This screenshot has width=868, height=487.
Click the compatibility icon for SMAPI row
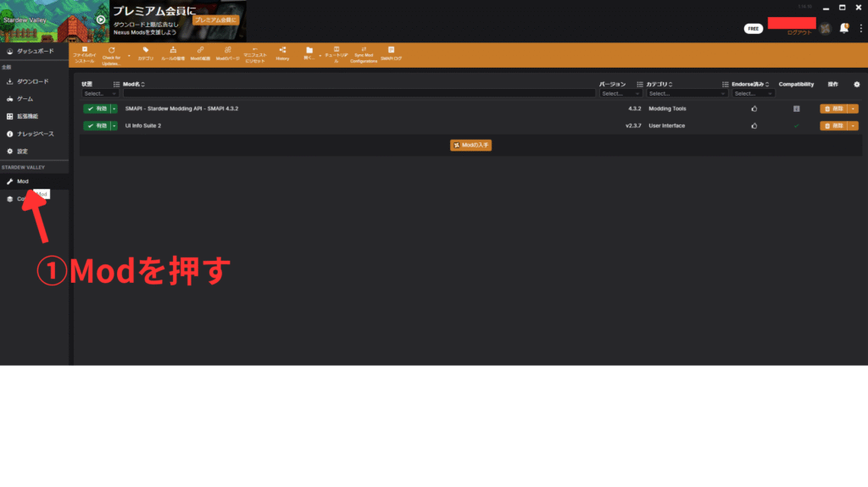796,109
